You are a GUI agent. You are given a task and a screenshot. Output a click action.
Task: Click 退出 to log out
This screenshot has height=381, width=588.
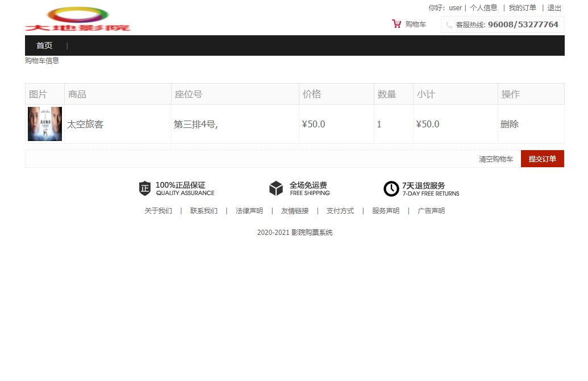click(554, 7)
